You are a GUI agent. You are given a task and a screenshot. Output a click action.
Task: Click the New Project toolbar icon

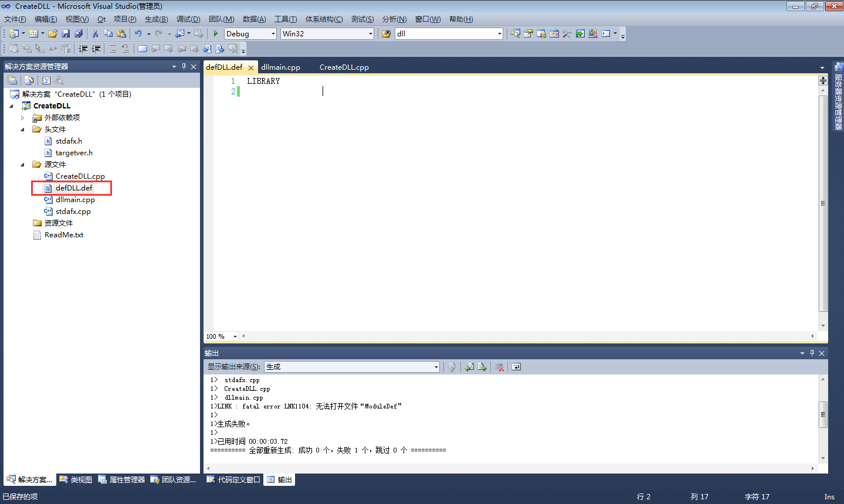point(14,33)
